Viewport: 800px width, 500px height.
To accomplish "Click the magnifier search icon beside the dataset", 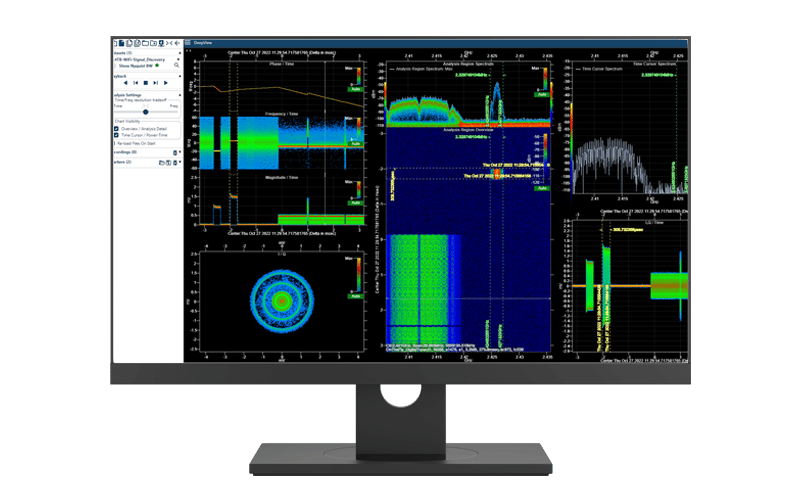I will click(177, 65).
